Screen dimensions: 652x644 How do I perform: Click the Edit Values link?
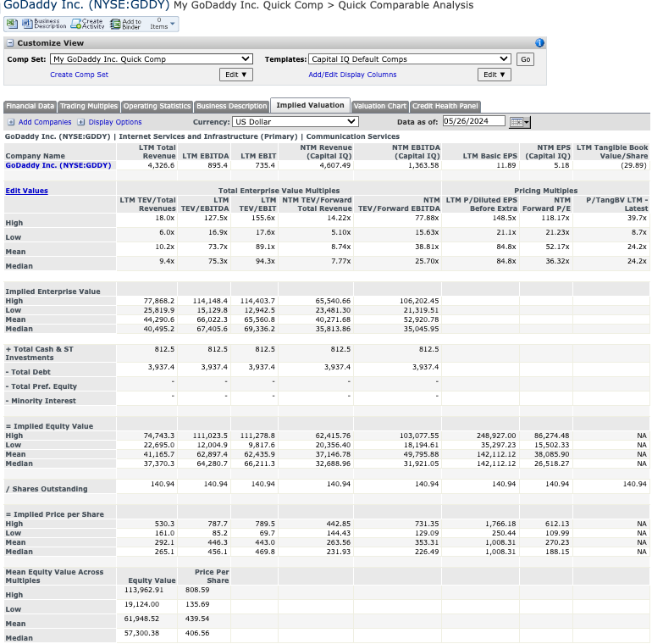point(26,191)
